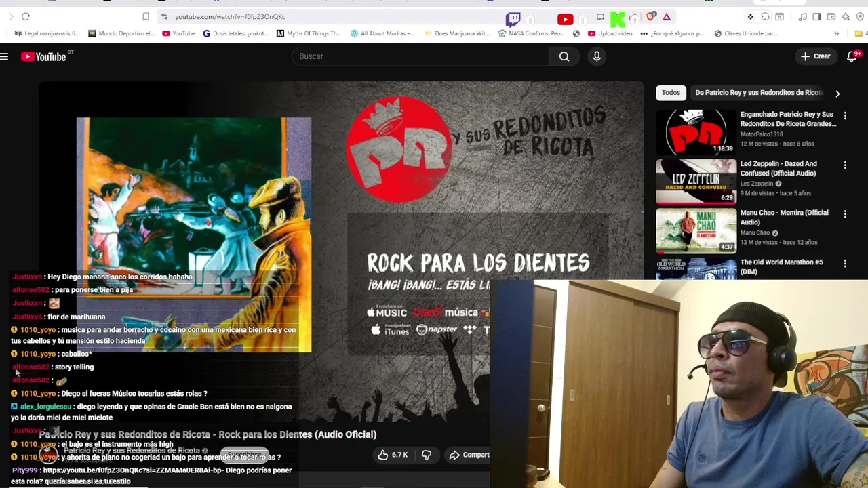Open the 'YouTube' bookmark

pos(178,33)
